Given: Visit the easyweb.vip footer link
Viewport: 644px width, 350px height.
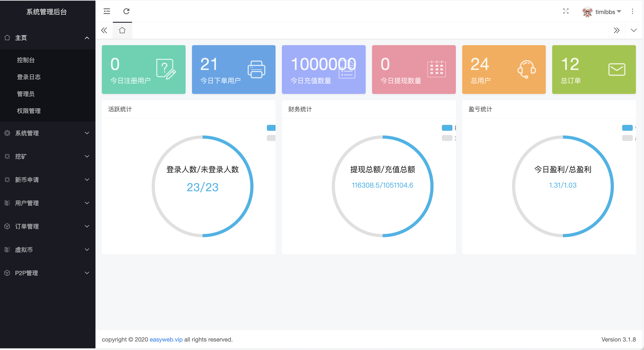Looking at the screenshot, I should 166,339.
